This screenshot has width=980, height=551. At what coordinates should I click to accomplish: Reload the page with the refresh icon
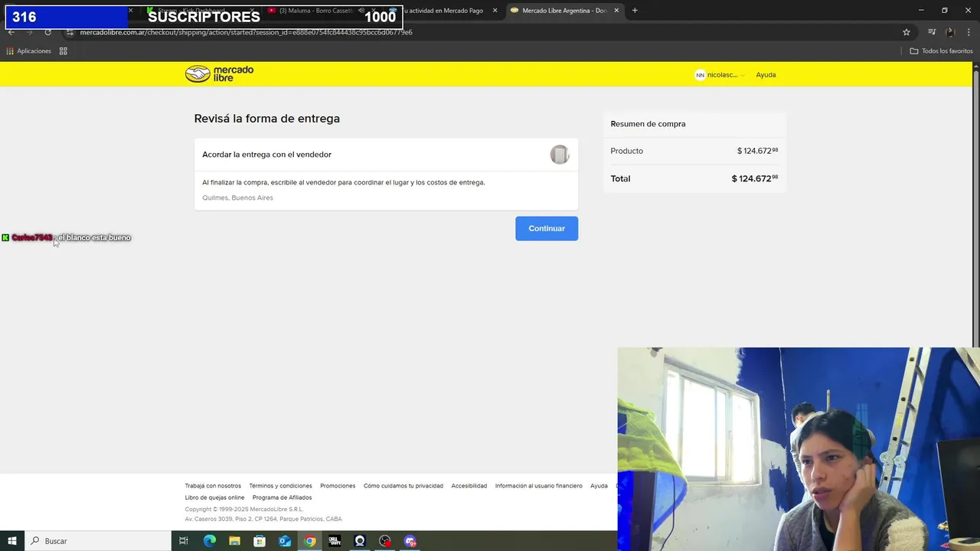(x=47, y=32)
